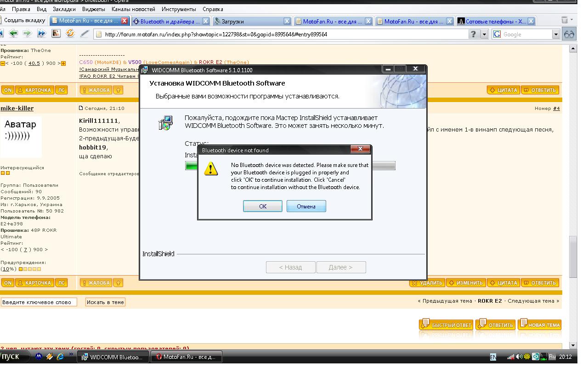Switch to WIDCOMM Bluetooth taskbar item
Screen dimensions: 588x368
(x=112, y=356)
